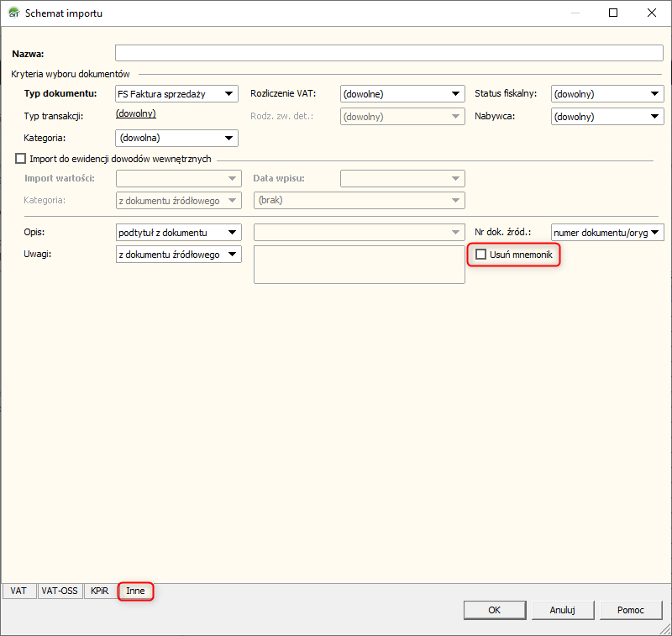Open the Status fiskalny dropdown
This screenshot has height=636, width=672.
click(607, 94)
